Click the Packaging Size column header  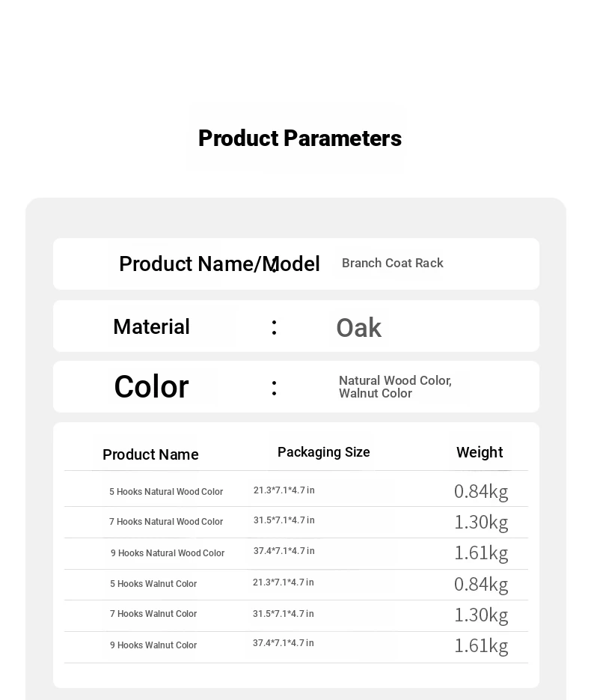pyautogui.click(x=324, y=451)
